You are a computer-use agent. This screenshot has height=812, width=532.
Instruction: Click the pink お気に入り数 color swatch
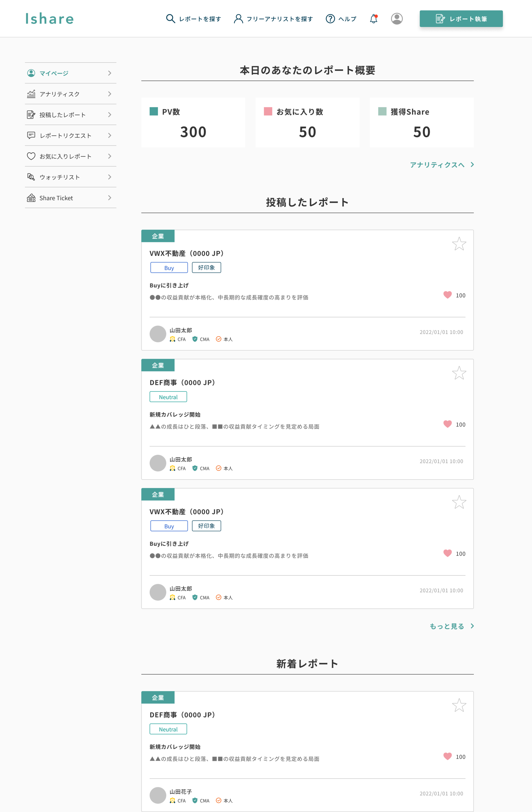[268, 111]
